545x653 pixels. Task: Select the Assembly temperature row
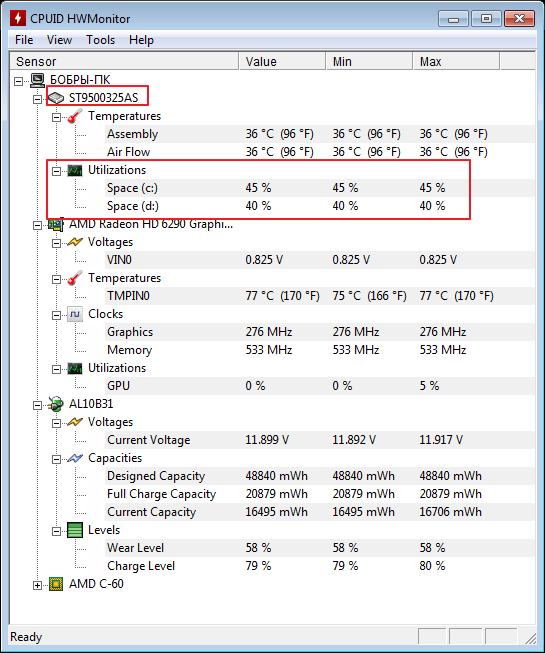[x=320, y=134]
